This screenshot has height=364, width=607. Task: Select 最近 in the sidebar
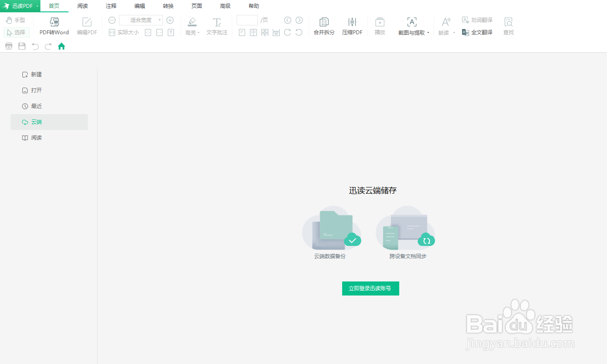coord(49,106)
